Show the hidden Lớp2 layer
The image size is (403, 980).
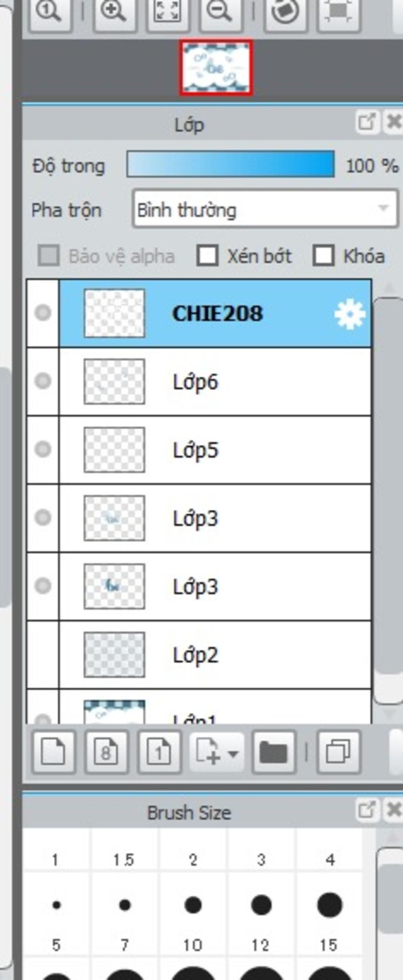pos(43,655)
